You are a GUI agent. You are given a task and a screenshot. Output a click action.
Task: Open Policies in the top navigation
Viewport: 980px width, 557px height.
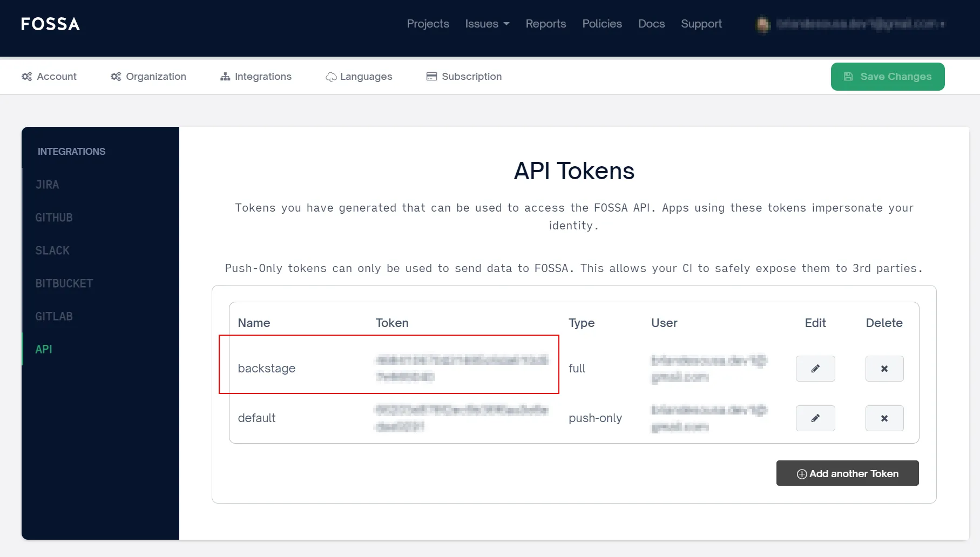[602, 24]
